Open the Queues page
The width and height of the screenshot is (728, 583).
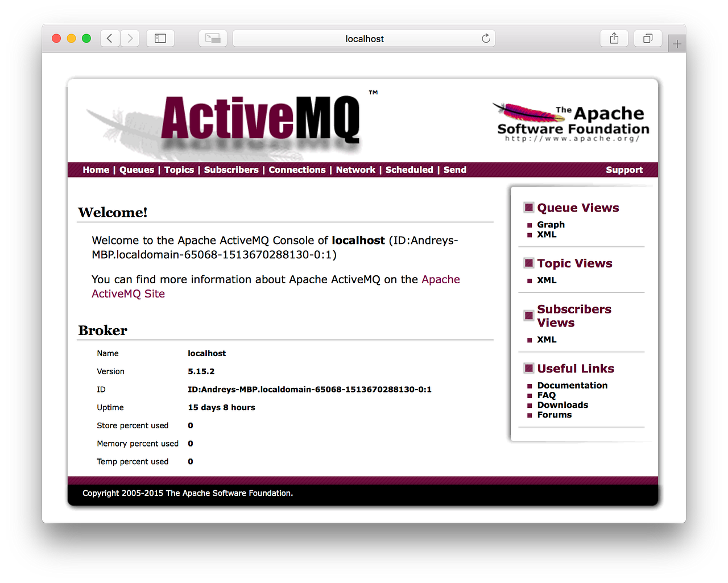[x=136, y=169]
